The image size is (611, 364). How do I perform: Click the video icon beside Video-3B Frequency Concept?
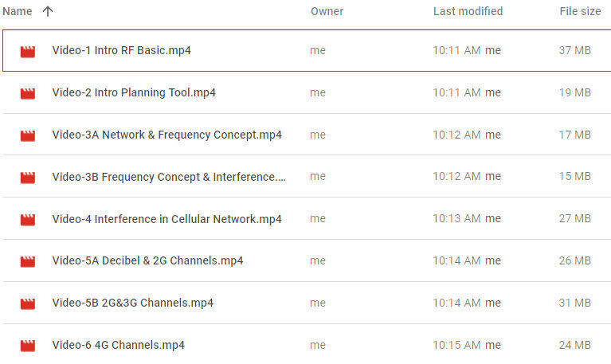[x=28, y=177]
